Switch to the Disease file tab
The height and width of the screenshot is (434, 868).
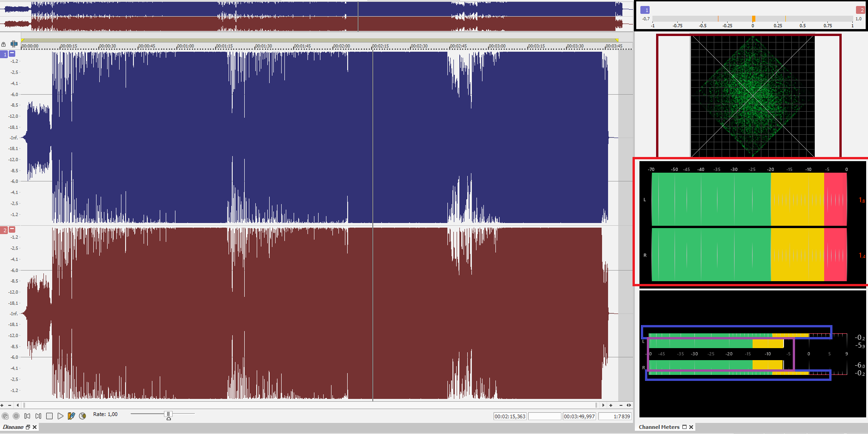[x=13, y=427]
